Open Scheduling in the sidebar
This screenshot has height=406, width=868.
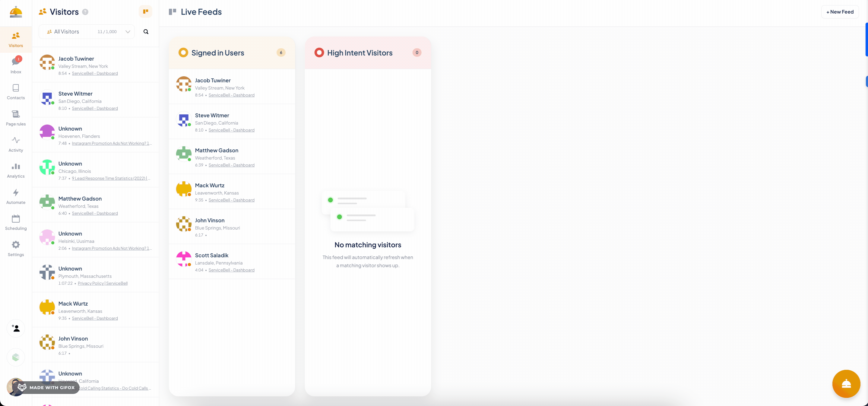pyautogui.click(x=16, y=223)
